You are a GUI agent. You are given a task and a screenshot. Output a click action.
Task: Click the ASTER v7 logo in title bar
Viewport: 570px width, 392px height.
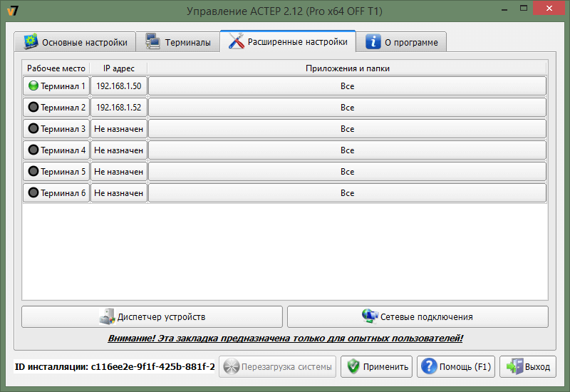13,11
